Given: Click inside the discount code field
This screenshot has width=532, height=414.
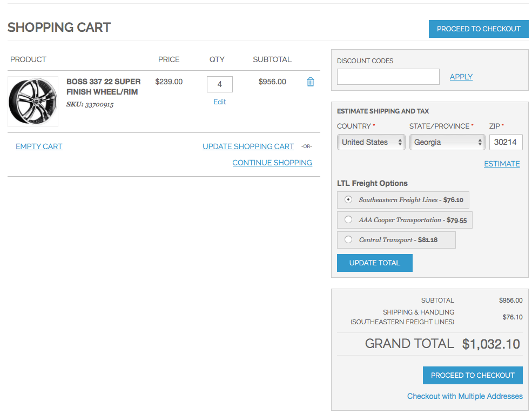Looking at the screenshot, I should point(388,76).
